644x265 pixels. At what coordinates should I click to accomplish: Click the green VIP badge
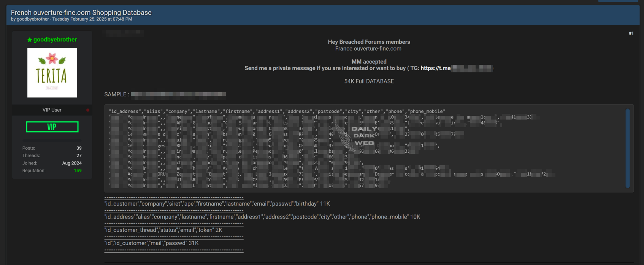52,127
